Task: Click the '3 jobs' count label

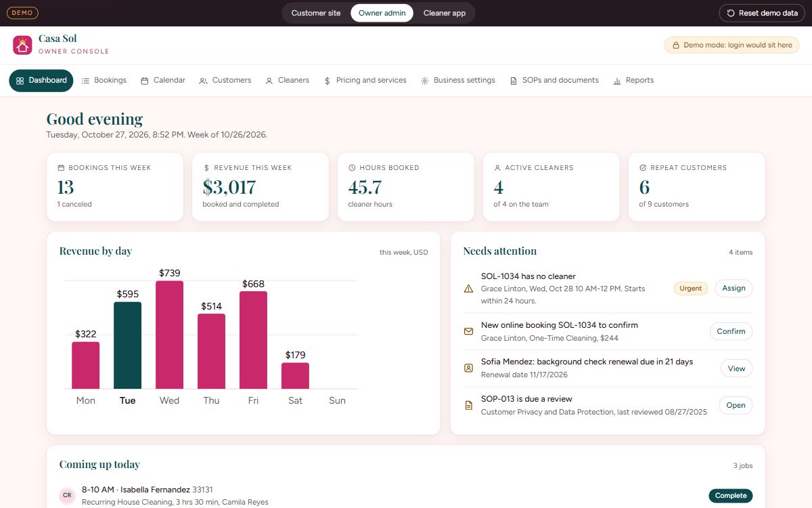Action: [743, 466]
